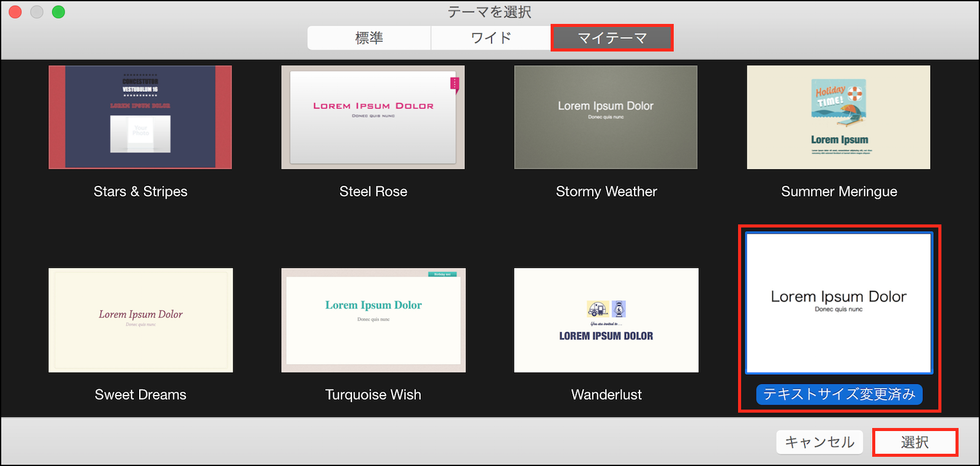This screenshot has height=466, width=980.
Task: Click the Steel Rose label
Action: tap(374, 191)
